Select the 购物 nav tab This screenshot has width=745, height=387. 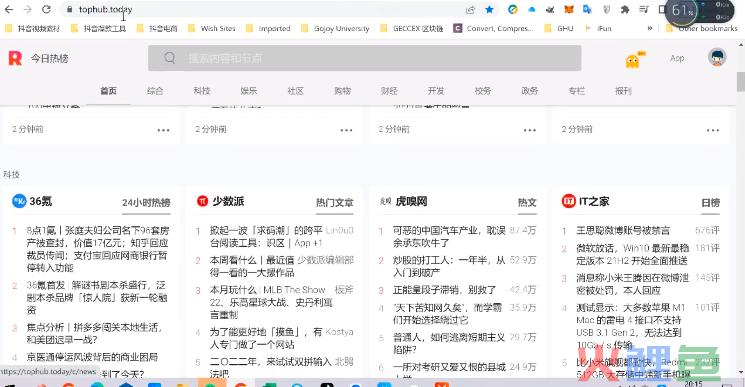(x=342, y=91)
